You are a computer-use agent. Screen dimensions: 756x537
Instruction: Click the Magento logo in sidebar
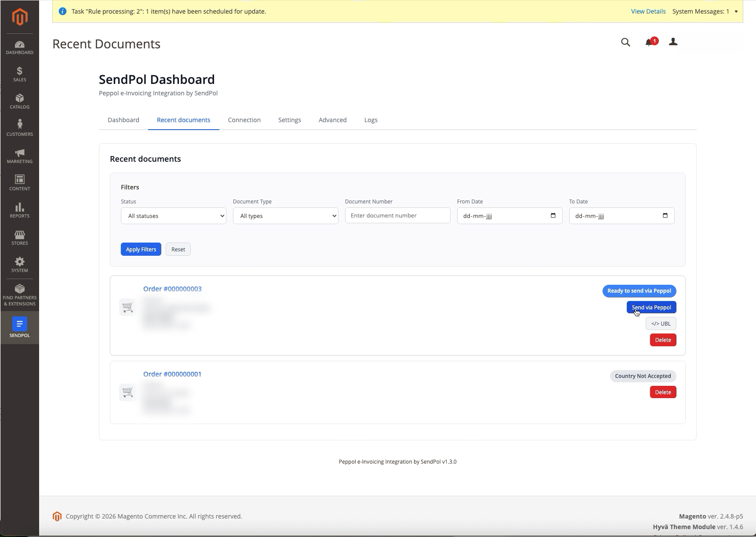coord(20,17)
